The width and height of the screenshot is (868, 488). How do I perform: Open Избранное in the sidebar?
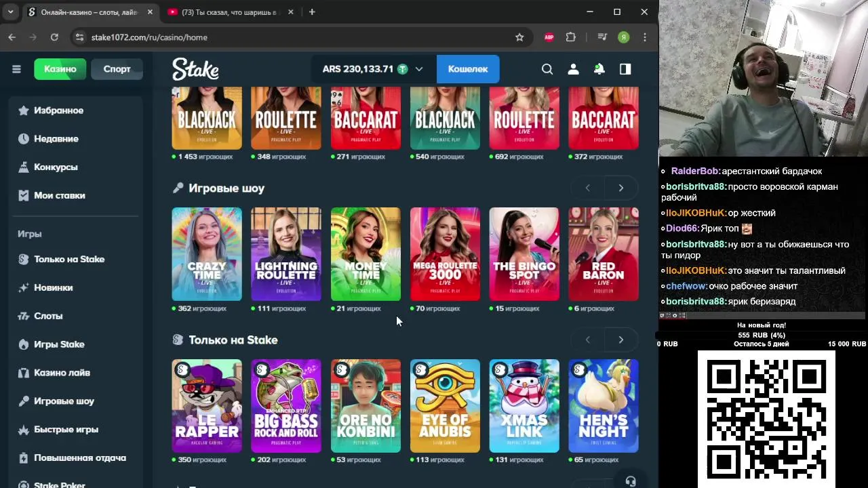pyautogui.click(x=77, y=110)
